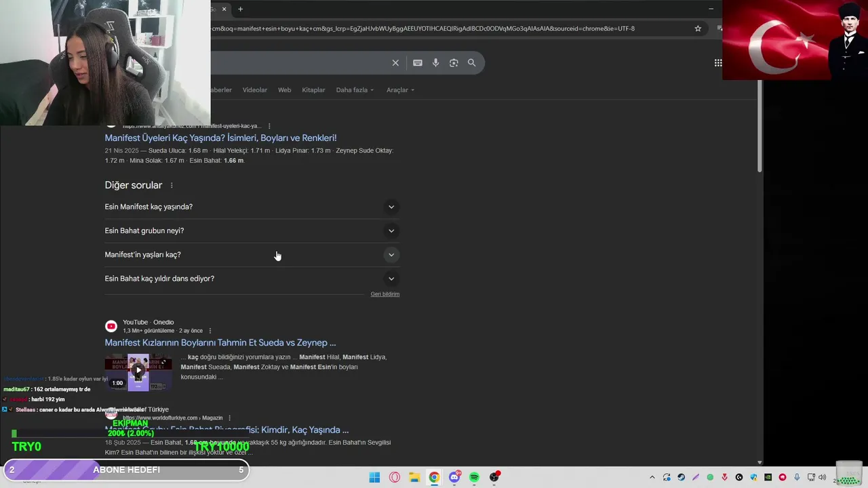Start voice search with the microphone icon
Viewport: 868px width, 488px height.
tap(435, 63)
